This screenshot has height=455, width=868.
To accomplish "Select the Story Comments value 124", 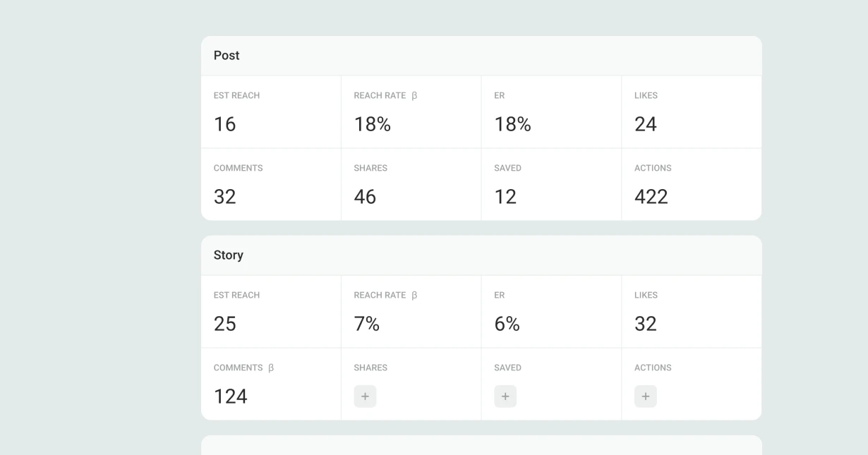I will pos(231,396).
